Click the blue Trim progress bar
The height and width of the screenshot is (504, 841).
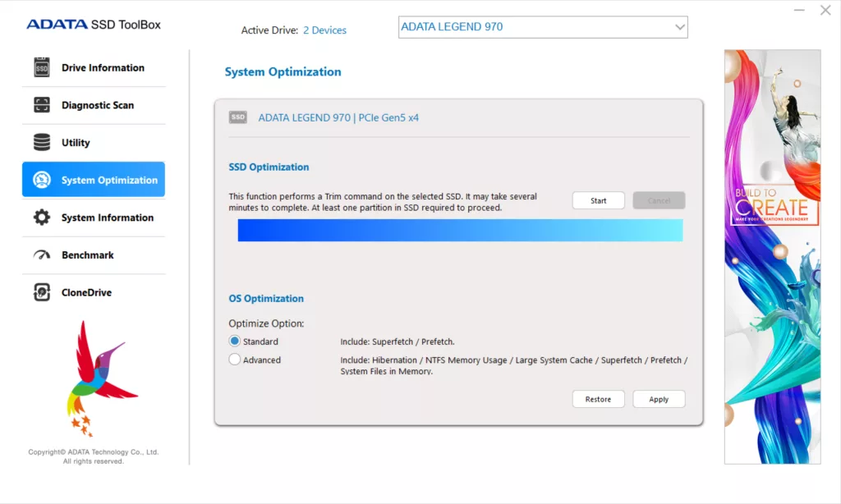(460, 230)
